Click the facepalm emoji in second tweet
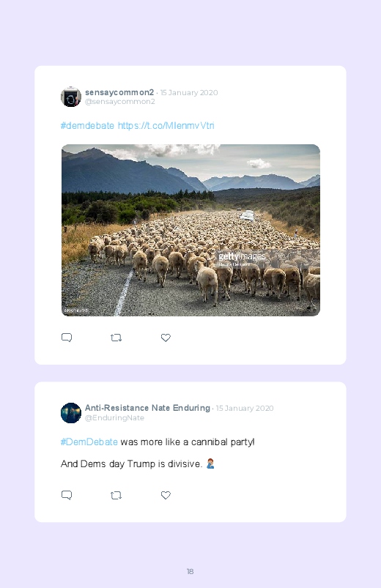The height and width of the screenshot is (588, 381). (x=210, y=464)
